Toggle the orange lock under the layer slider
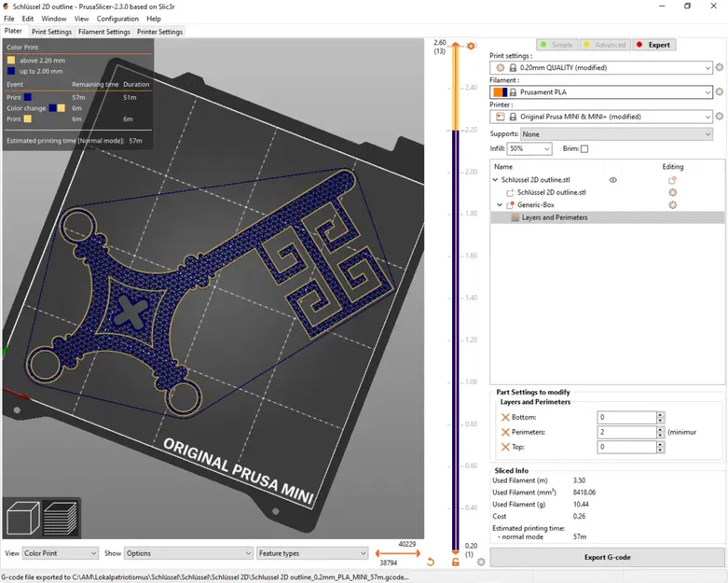 tap(456, 562)
